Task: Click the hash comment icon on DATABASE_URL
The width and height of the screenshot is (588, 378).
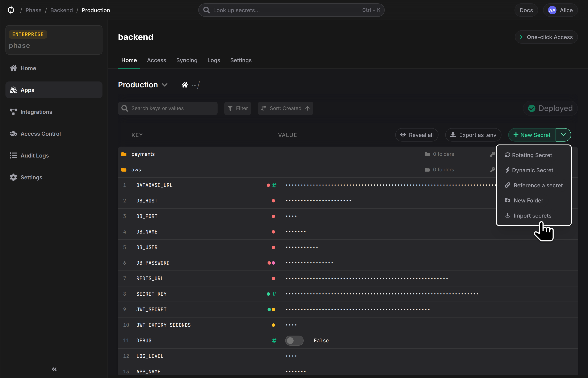Action: [x=274, y=185]
